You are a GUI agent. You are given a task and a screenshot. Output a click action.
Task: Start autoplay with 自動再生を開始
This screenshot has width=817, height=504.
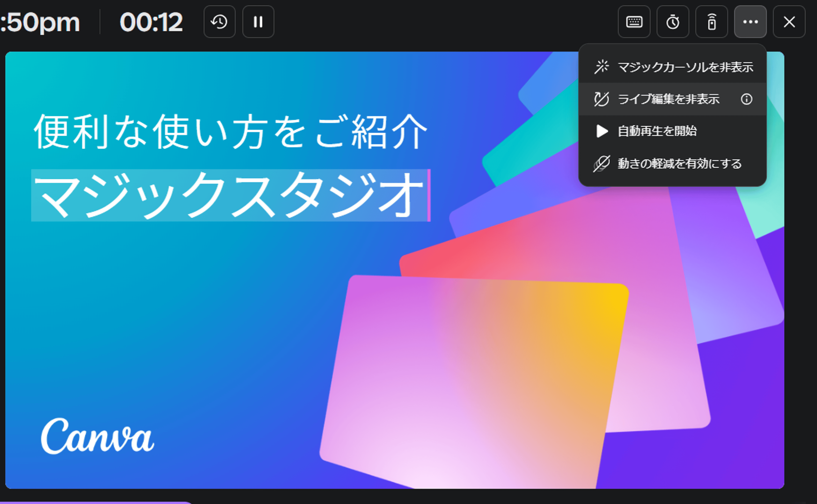pyautogui.click(x=672, y=131)
